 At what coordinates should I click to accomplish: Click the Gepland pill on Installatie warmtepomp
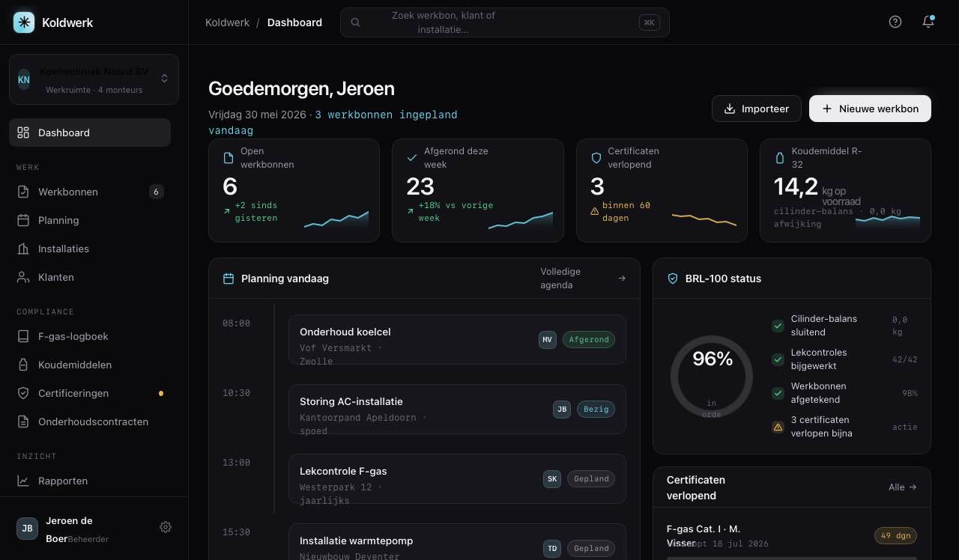(x=591, y=548)
